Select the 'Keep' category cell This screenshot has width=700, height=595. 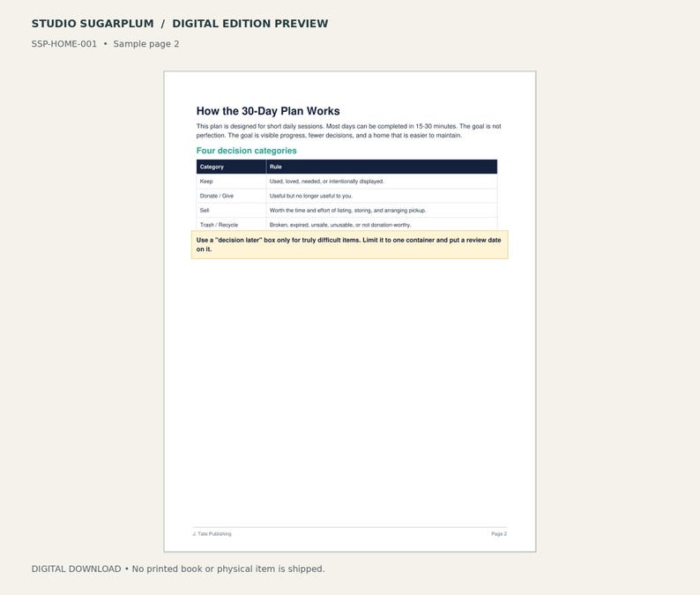[231, 182]
